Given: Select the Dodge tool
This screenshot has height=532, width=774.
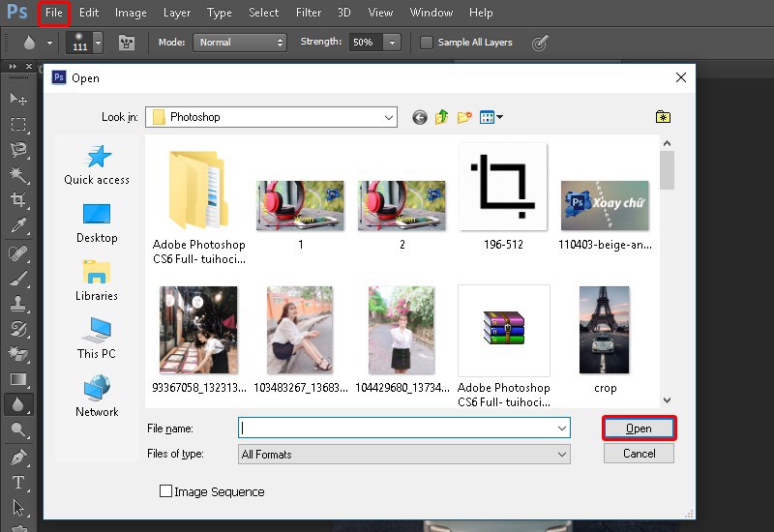Looking at the screenshot, I should [18, 429].
